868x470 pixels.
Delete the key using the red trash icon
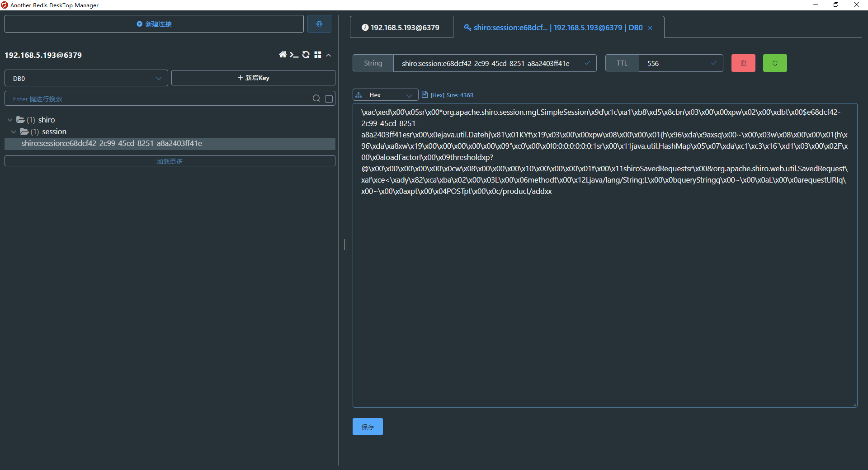coord(743,63)
